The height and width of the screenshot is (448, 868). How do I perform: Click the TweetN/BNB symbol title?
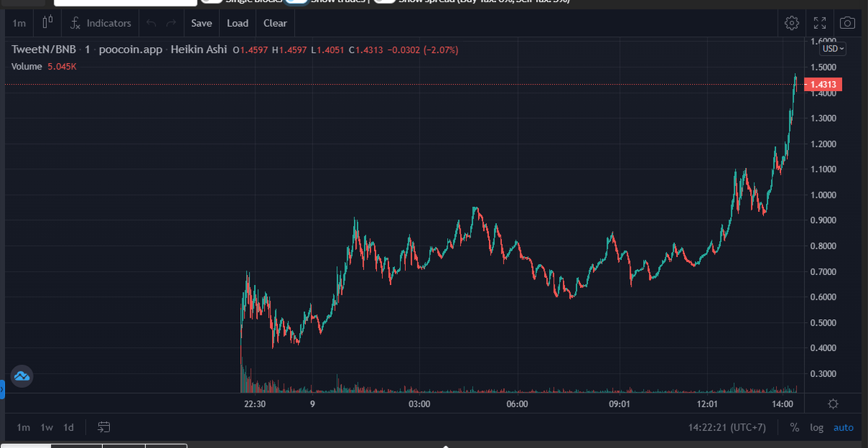click(x=43, y=50)
